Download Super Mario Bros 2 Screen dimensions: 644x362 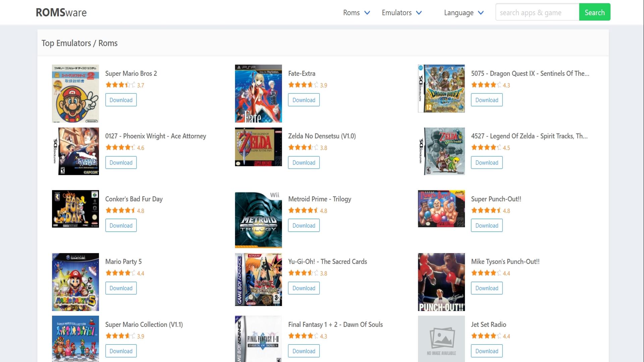[121, 100]
